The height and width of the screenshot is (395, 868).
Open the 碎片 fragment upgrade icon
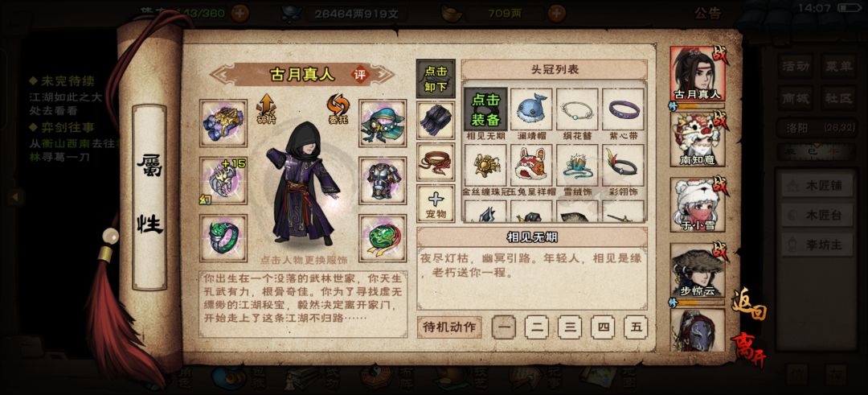pyautogui.click(x=266, y=109)
